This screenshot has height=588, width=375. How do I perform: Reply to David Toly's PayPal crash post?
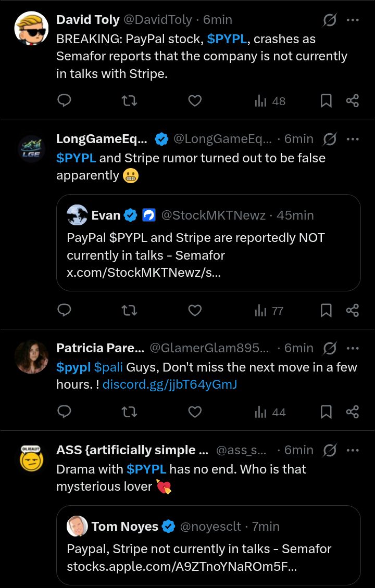64,101
